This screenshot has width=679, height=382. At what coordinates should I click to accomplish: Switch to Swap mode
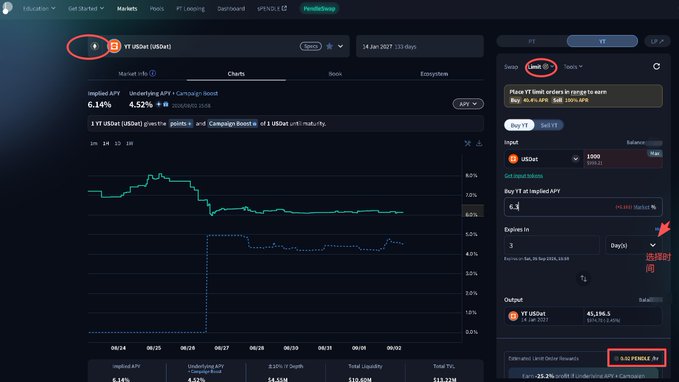coord(511,67)
